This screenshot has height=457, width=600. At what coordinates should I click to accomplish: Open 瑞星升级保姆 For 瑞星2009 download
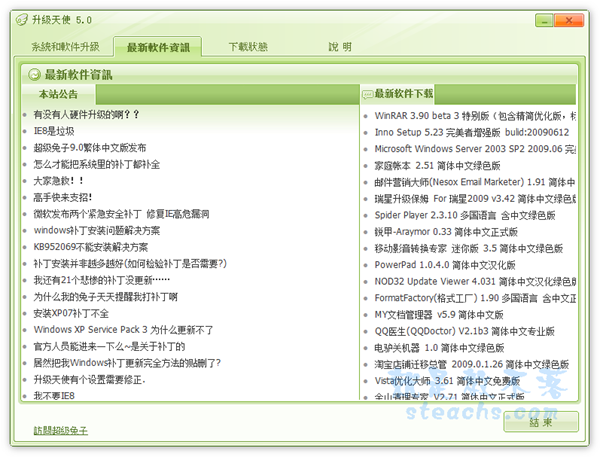(475, 199)
